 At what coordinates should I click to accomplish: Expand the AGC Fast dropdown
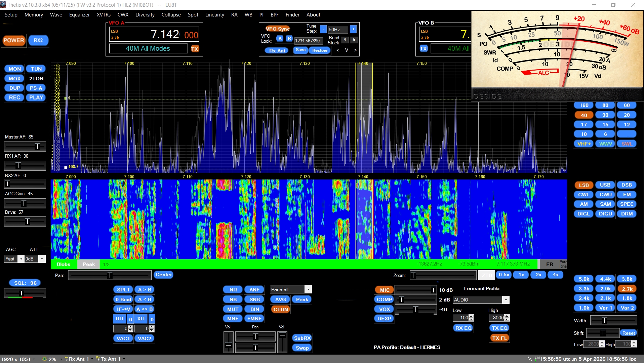21,259
